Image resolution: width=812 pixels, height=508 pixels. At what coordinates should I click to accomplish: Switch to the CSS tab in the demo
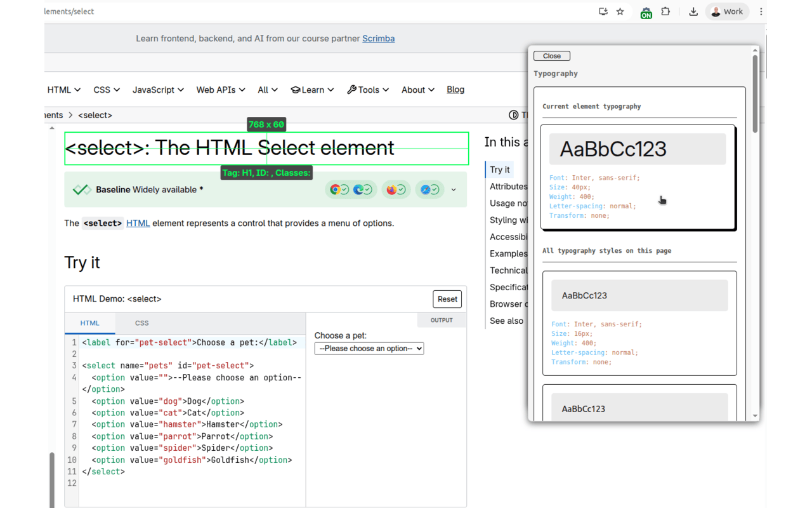[141, 323]
